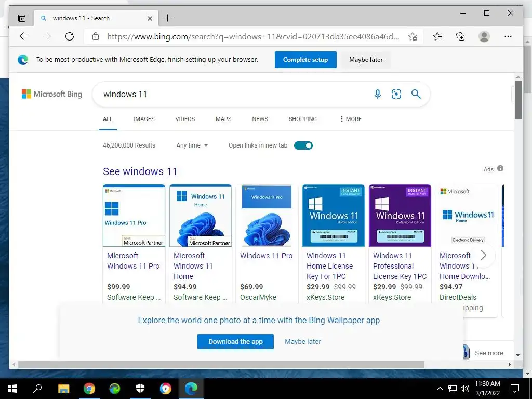Open Windows 11 Home License Key listing
Screen dimensions: 532x399
329,266
